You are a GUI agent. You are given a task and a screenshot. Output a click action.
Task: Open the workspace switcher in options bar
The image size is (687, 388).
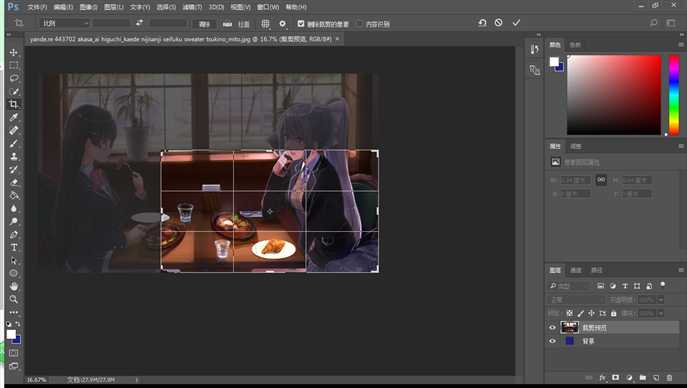pos(671,23)
